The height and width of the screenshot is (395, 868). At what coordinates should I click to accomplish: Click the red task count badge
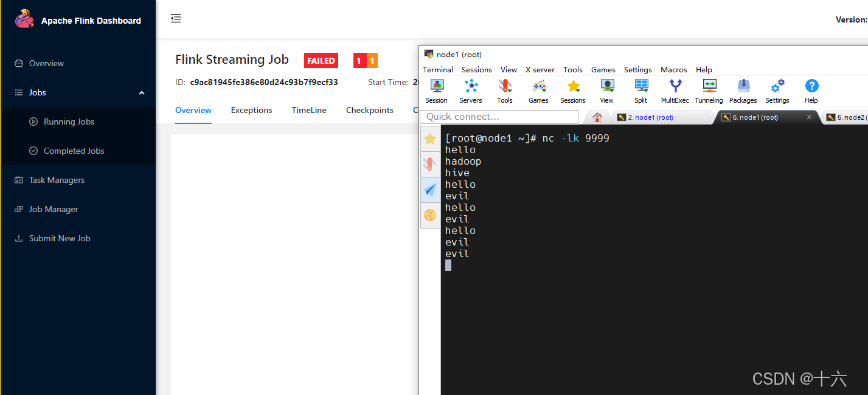[x=359, y=61]
